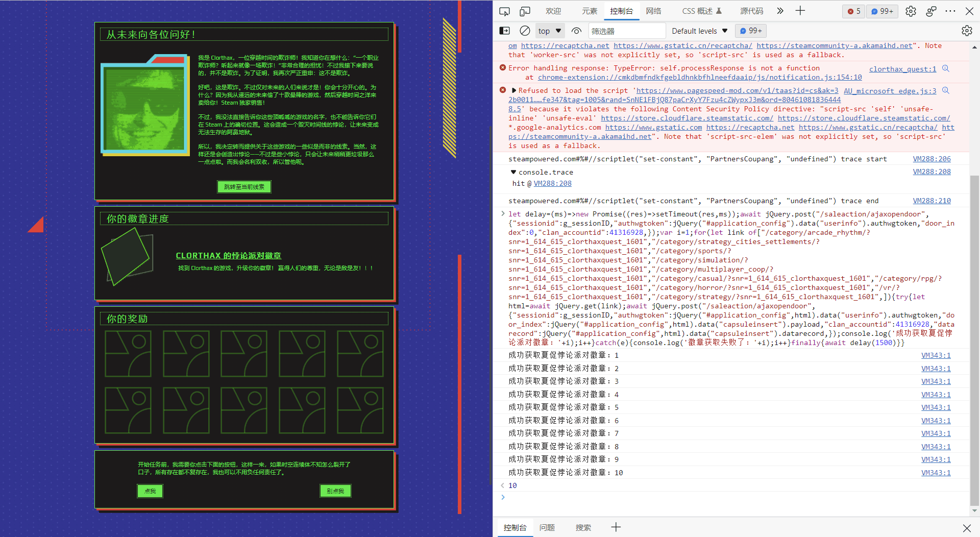Click the console log line '成功获取夏促悖论派对徽章: 3'
Screen dimensions: 980x537
[x=563, y=381]
